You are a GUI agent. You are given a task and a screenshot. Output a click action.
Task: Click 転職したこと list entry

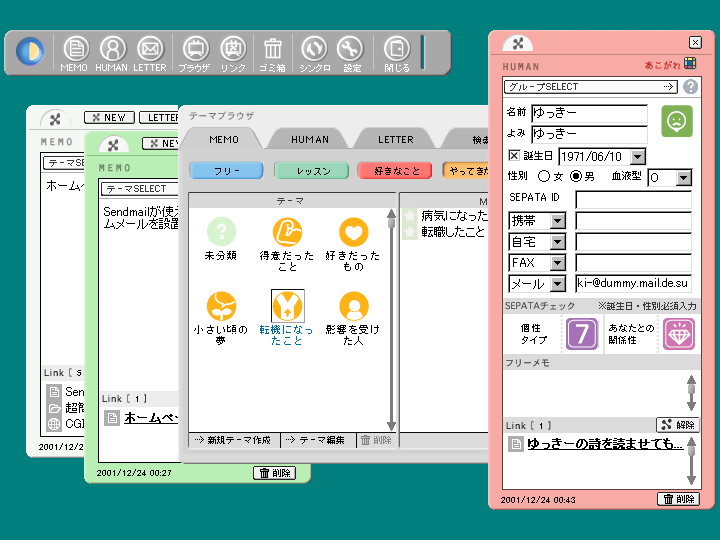(453, 232)
